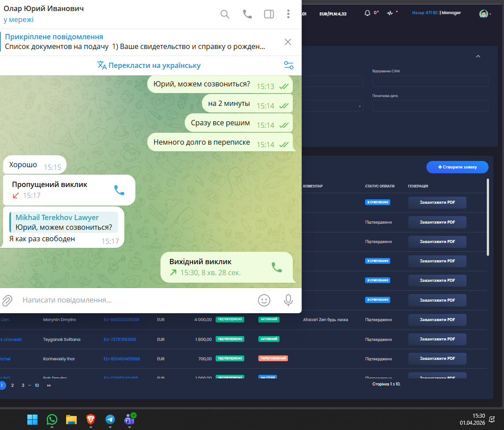Open Windows notification center icon
This screenshot has width=504, height=430.
(x=492, y=419)
